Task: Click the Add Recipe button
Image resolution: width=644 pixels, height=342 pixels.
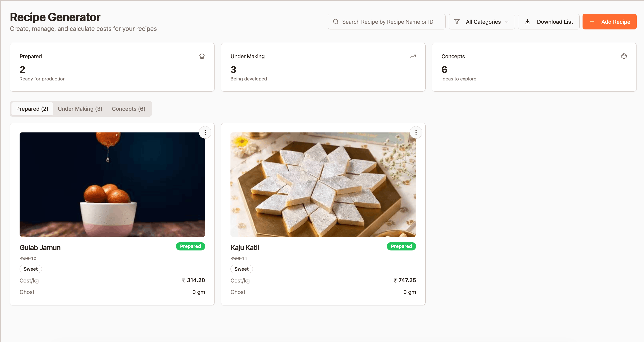Action: [x=609, y=22]
